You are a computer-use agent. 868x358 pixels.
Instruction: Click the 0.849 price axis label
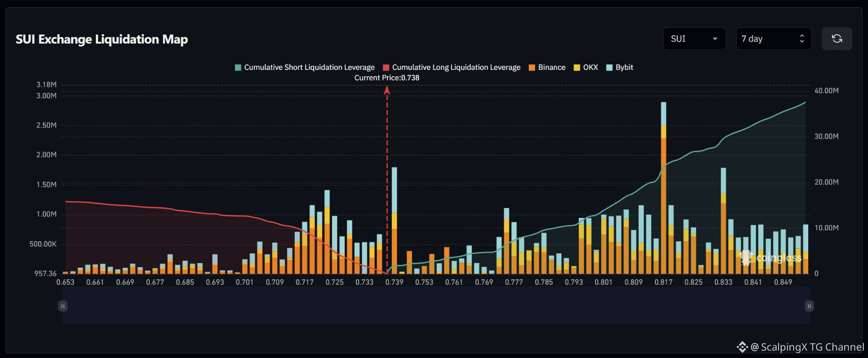783,282
